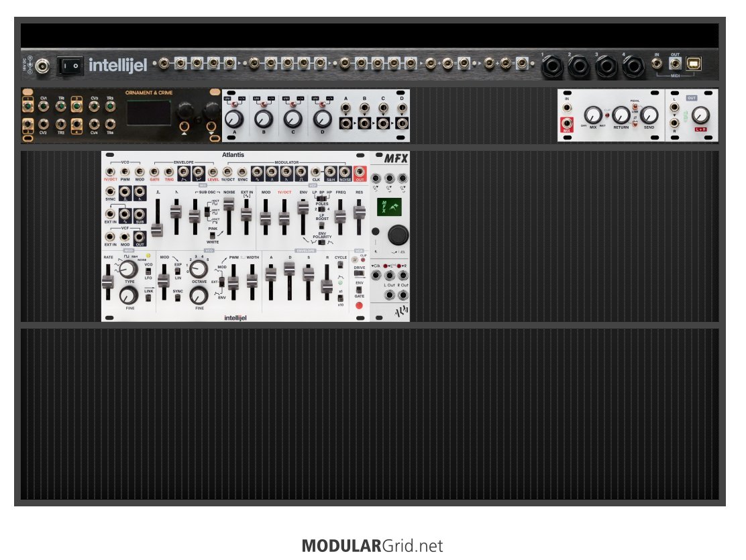Click the USB port on the case MIDI section

(693, 63)
